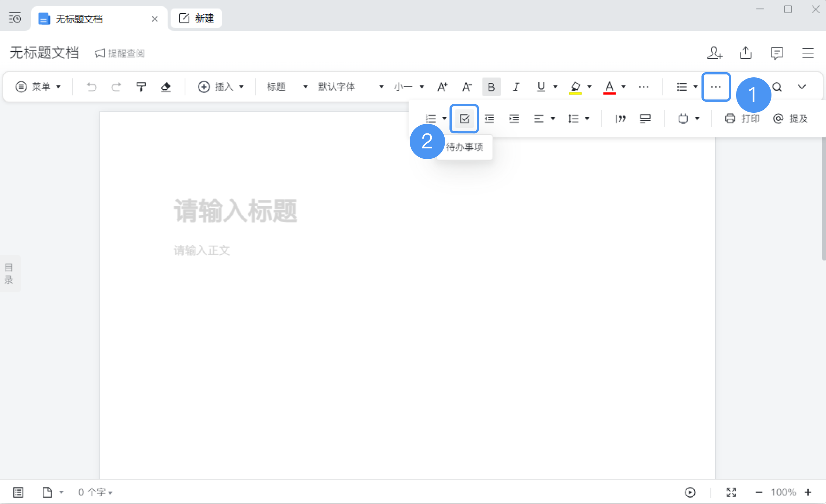Apply the yellow highlight color
Screen dimensions: 826x504
tap(575, 87)
